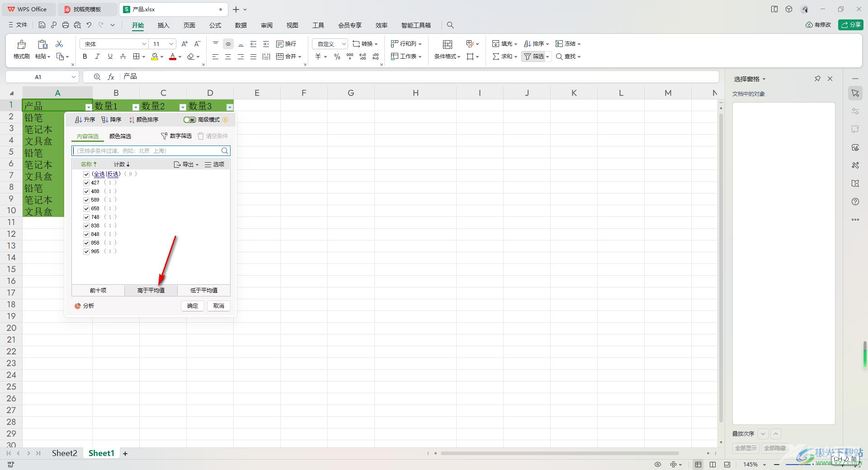The width and height of the screenshot is (868, 470).
Task: Click the insert function fx icon
Action: coord(111,77)
